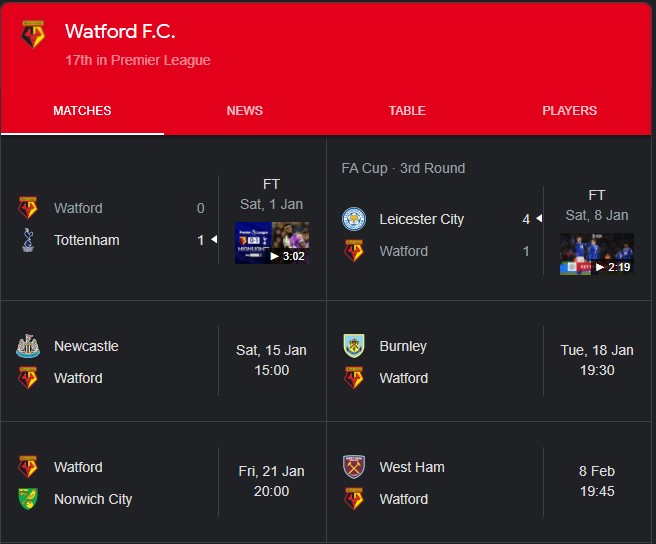Open the Table tab
The image size is (656, 544).
(407, 111)
